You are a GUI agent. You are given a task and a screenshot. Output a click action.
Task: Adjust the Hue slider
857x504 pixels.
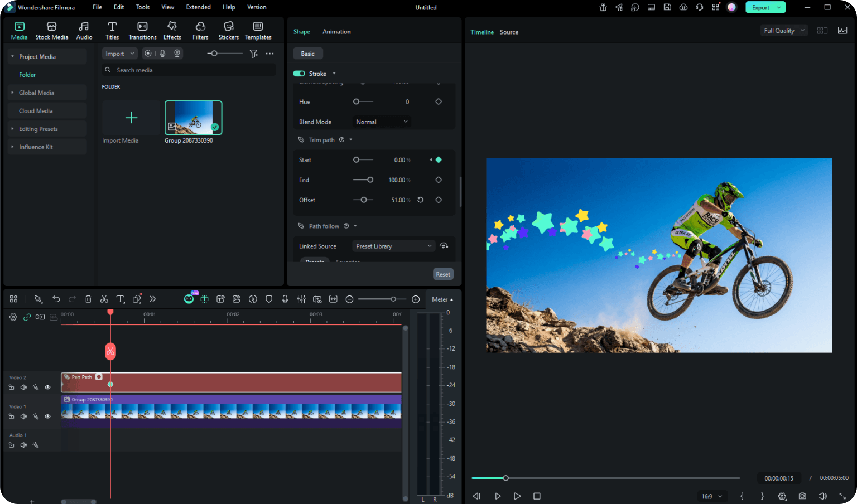363,101
